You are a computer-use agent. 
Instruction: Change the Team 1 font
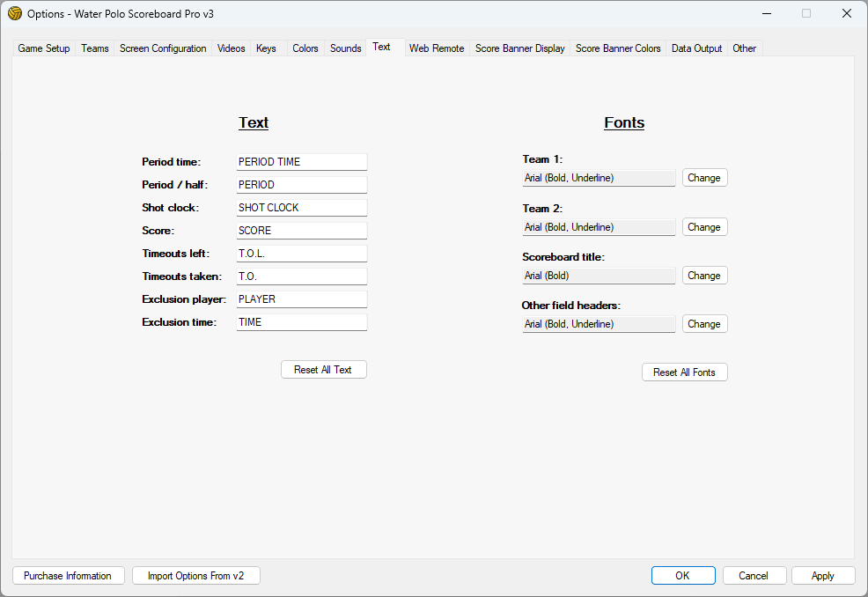(x=704, y=178)
